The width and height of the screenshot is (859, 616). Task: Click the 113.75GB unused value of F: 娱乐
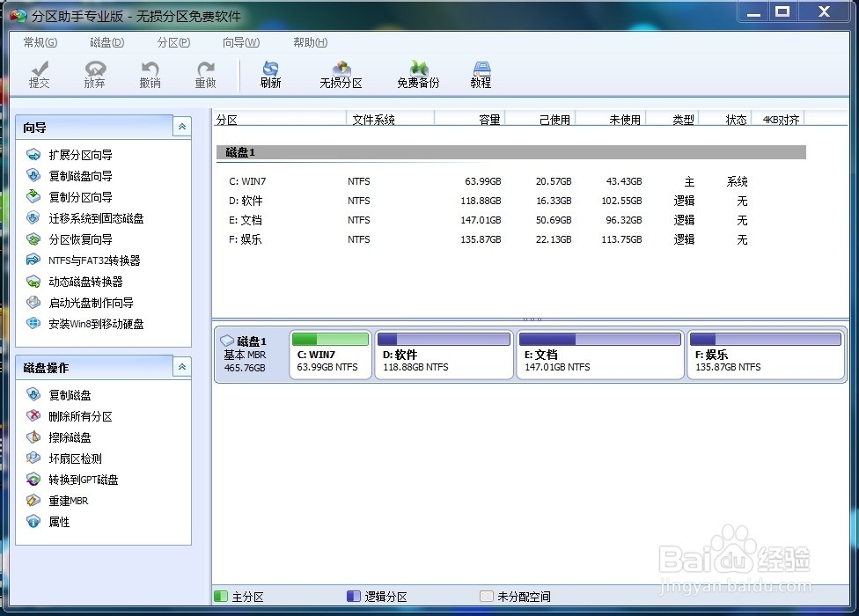click(621, 239)
